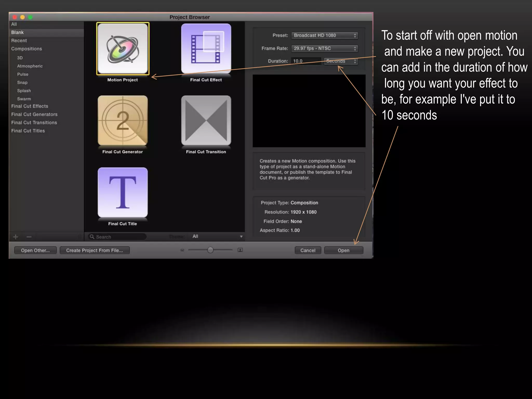Viewport: 532px width, 399px height.
Task: Pick the Final Cut Transition icon
Action: [x=206, y=121]
